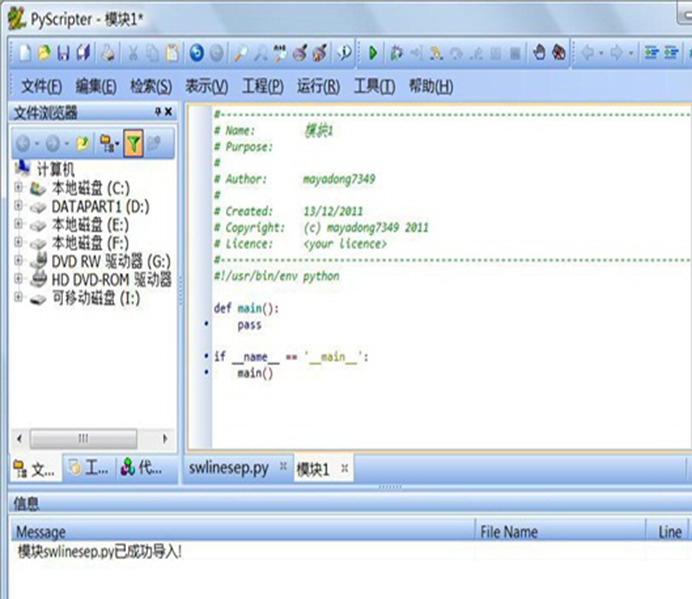Open the Browse Back history dropdown
This screenshot has height=599, width=692.
pos(601,53)
